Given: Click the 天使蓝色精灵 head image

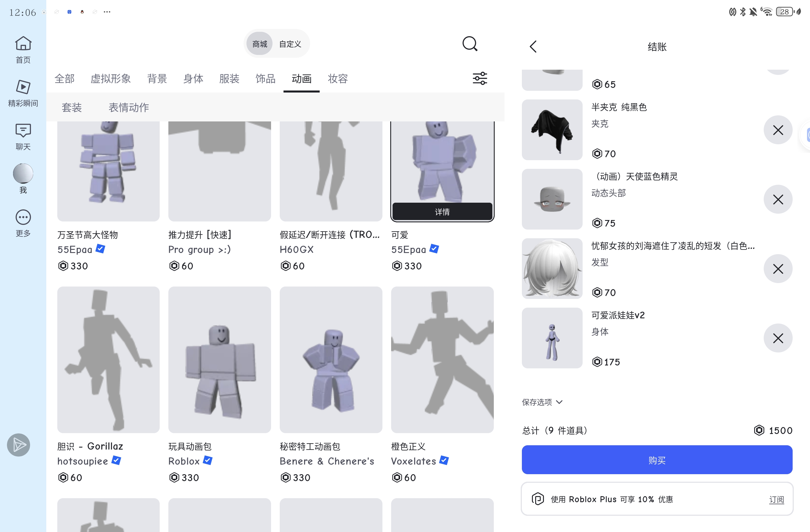Looking at the screenshot, I should point(552,199).
